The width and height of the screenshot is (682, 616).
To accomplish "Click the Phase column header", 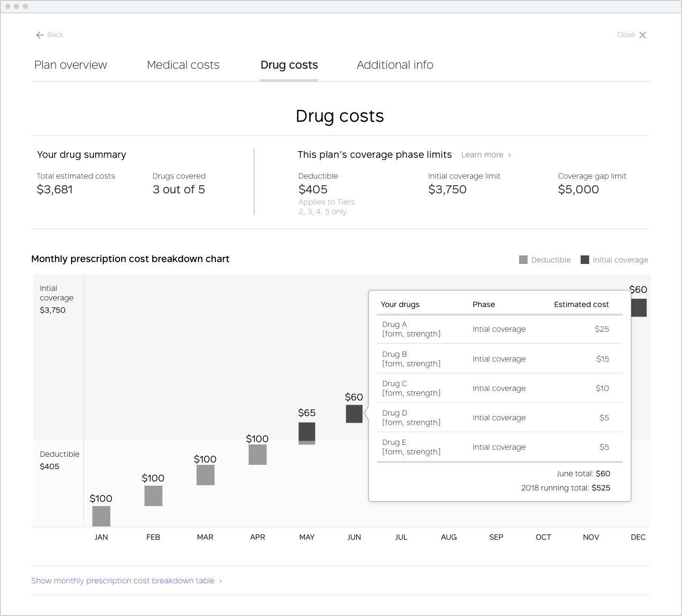I will coord(484,305).
